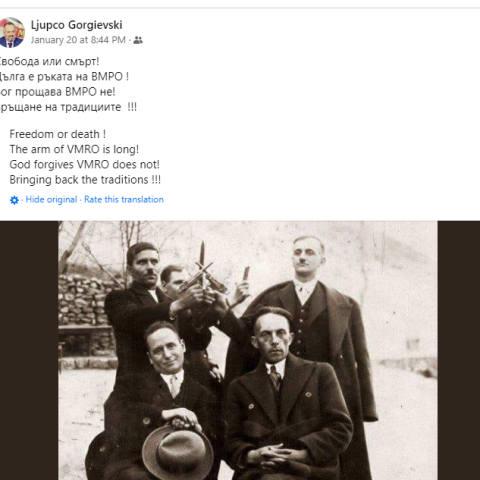Click the stone wall in the photo background
This screenshot has width=480, height=480.
(x=83, y=300)
